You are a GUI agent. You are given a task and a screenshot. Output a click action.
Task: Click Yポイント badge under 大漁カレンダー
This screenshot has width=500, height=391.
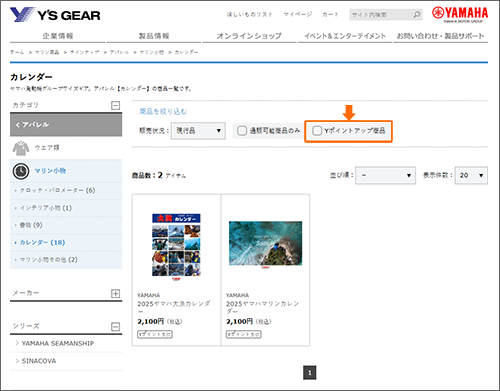(x=155, y=334)
